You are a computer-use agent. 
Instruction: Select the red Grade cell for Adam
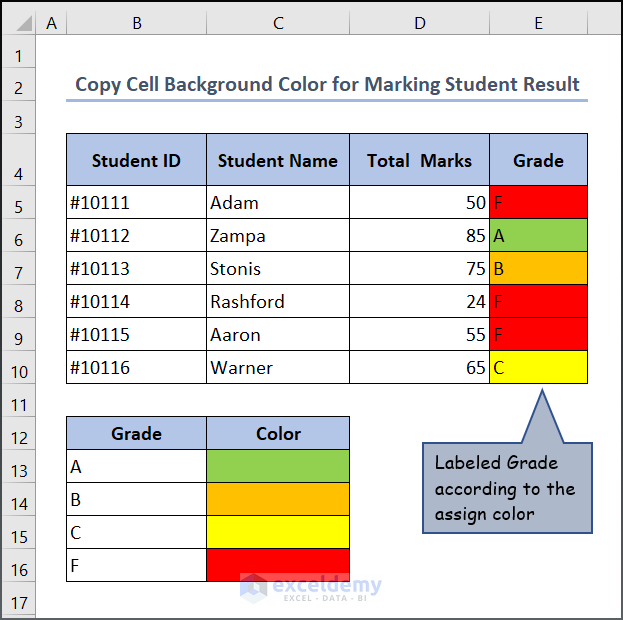click(538, 202)
